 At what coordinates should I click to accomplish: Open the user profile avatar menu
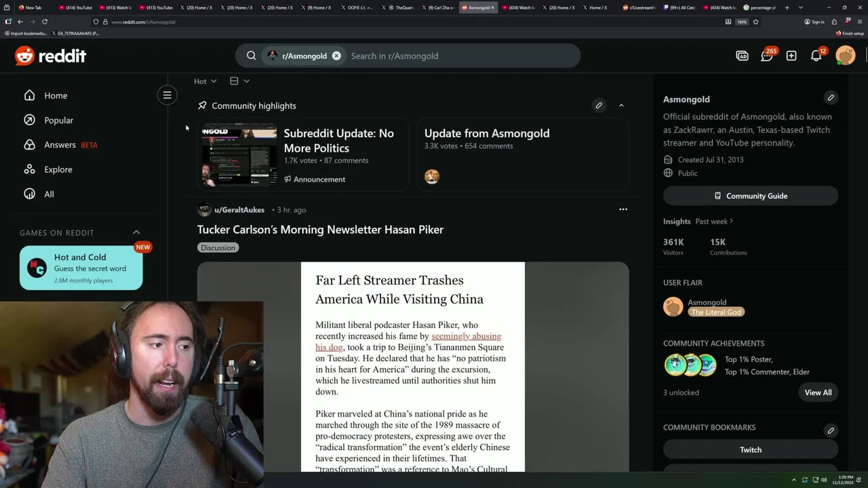pos(846,56)
